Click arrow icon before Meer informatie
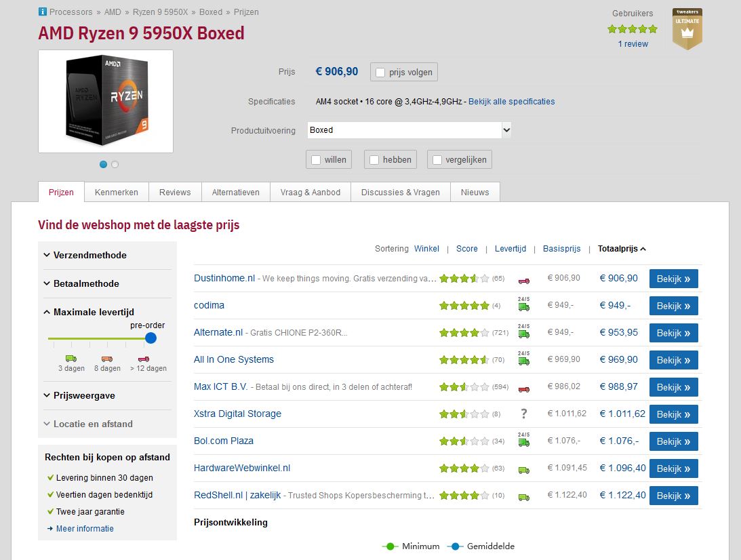This screenshot has height=560, width=741. [50, 528]
